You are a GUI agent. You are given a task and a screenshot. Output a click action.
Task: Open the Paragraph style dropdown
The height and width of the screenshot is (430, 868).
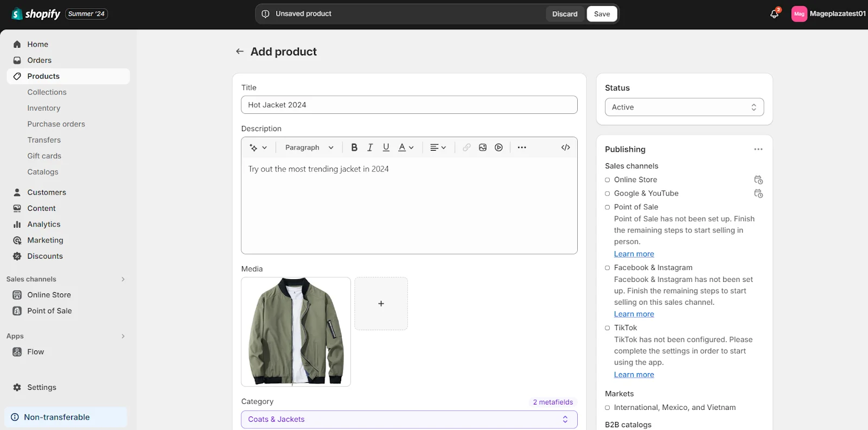[x=309, y=147]
